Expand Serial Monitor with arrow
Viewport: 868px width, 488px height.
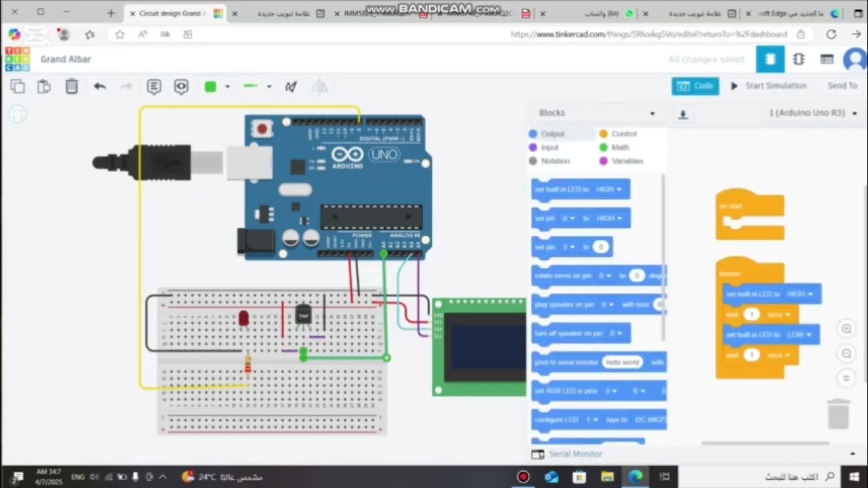[x=852, y=453]
